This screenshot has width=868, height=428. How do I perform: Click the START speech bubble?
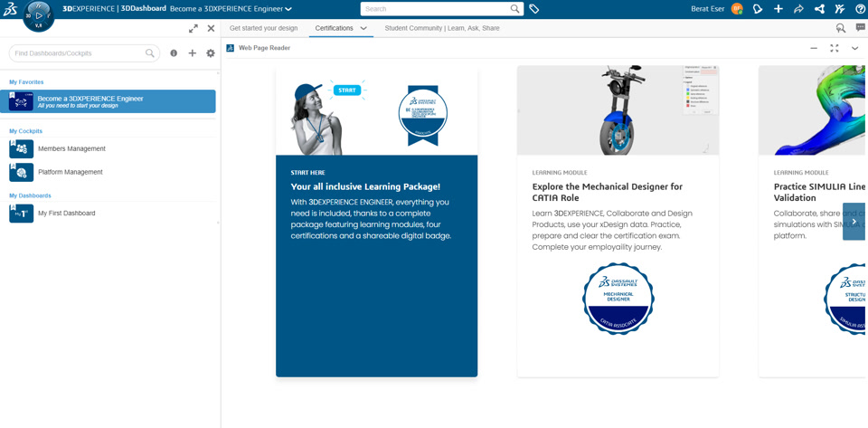click(x=346, y=90)
